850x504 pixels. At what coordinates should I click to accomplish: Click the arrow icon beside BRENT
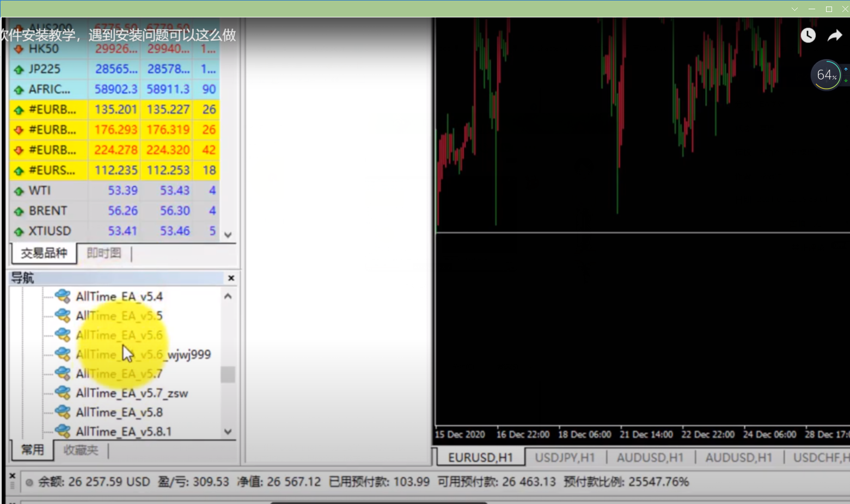19,211
